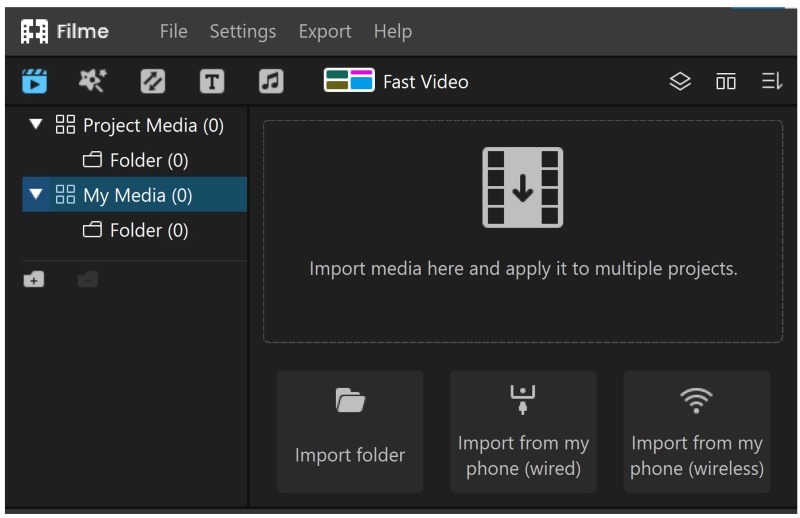Open the Effects tab icon

[92, 81]
